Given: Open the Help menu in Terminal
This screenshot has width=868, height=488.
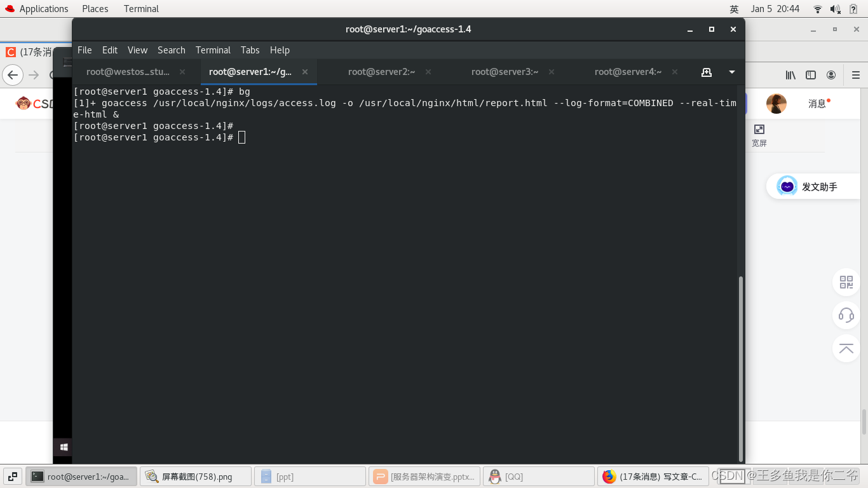Looking at the screenshot, I should pos(280,50).
